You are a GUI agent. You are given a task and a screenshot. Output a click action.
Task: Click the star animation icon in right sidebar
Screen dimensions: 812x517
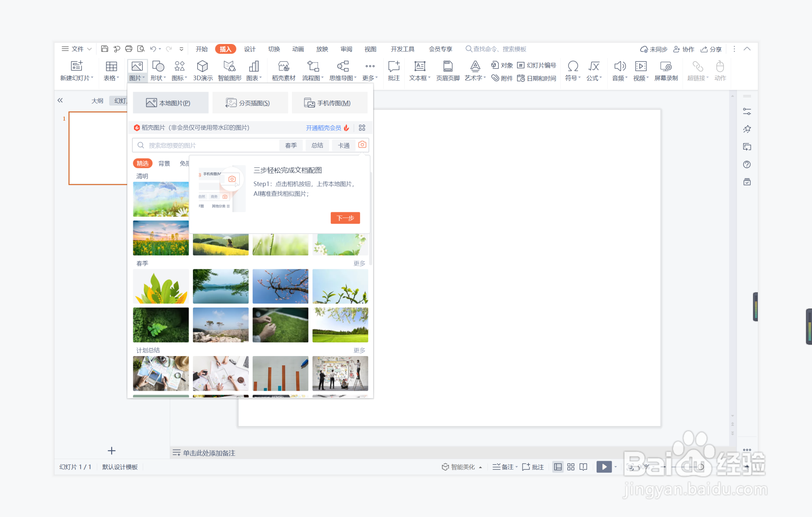pyautogui.click(x=747, y=129)
